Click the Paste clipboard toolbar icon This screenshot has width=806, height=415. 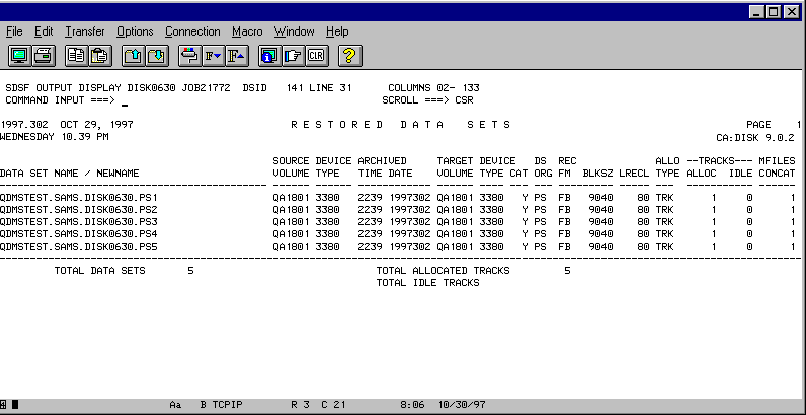point(100,56)
